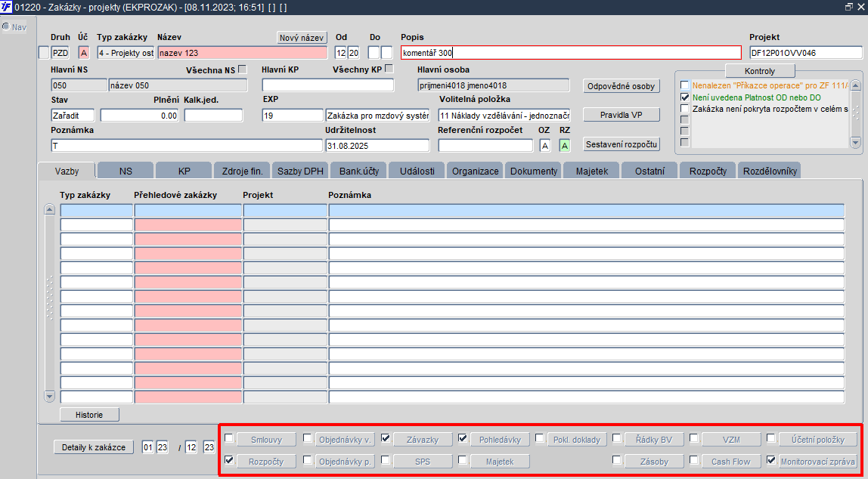Click up arrow in Kontroly list scrollbar
The width and height of the screenshot is (868, 479).
[856, 85]
